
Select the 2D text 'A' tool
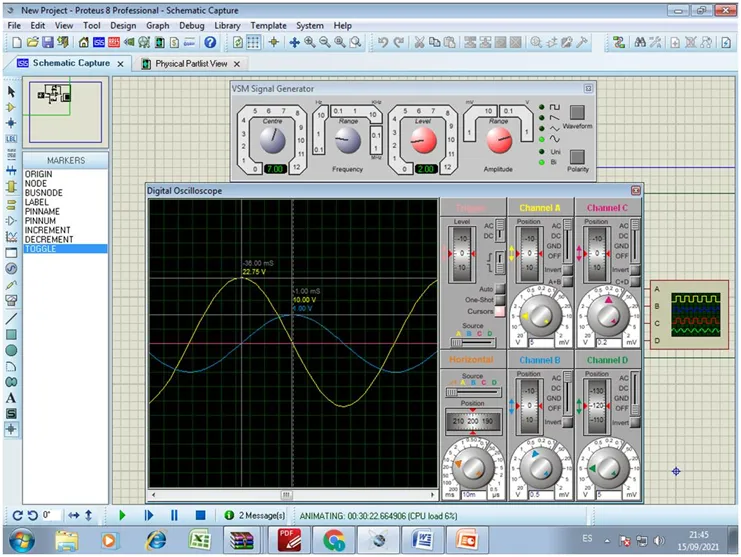(11, 398)
